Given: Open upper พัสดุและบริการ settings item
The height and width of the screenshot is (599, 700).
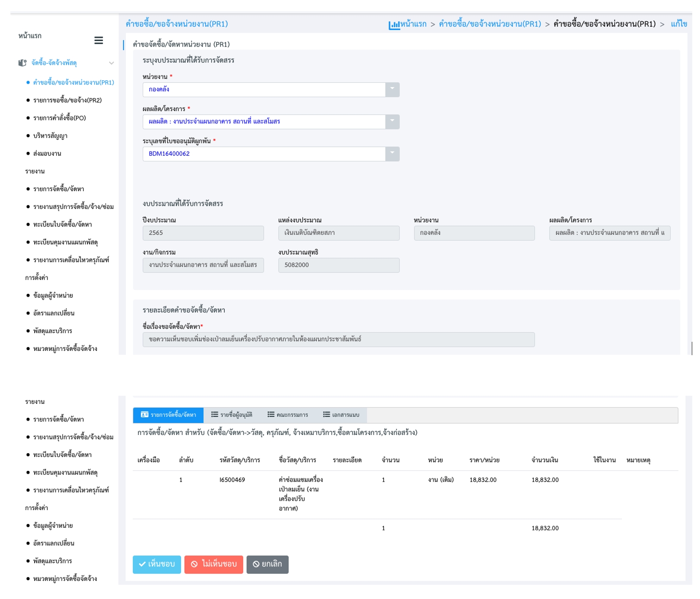Looking at the screenshot, I should point(53,331).
